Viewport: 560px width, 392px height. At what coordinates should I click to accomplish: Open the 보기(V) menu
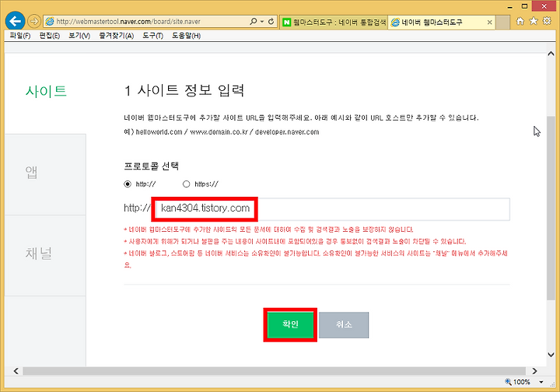point(79,36)
